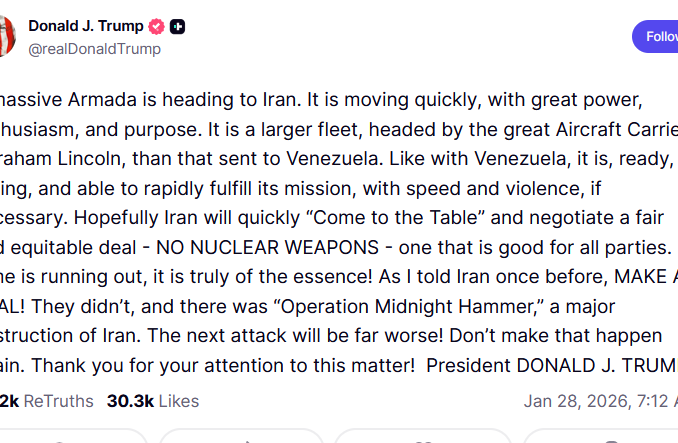Click the black plus badge beside the name
The image size is (678, 443).
(x=177, y=27)
